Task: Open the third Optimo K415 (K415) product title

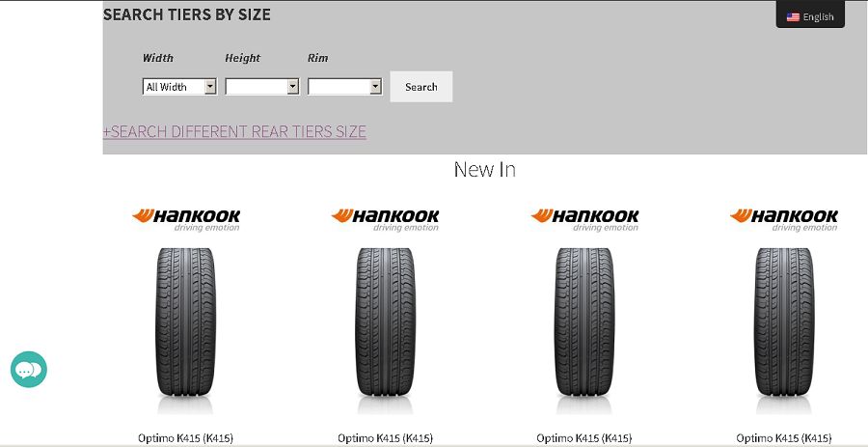Action: (584, 438)
